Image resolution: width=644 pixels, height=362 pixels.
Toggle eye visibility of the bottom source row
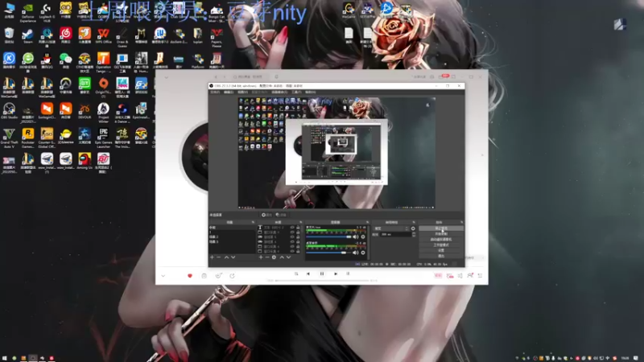(292, 251)
